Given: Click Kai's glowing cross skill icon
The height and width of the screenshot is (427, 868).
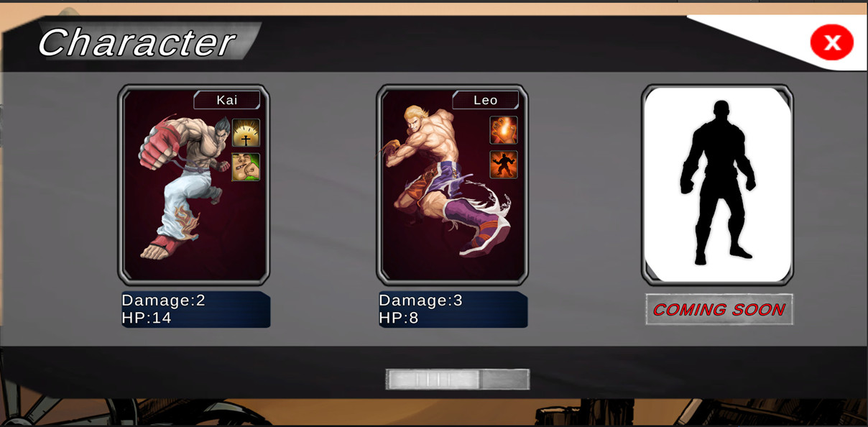Looking at the screenshot, I should click(x=246, y=133).
